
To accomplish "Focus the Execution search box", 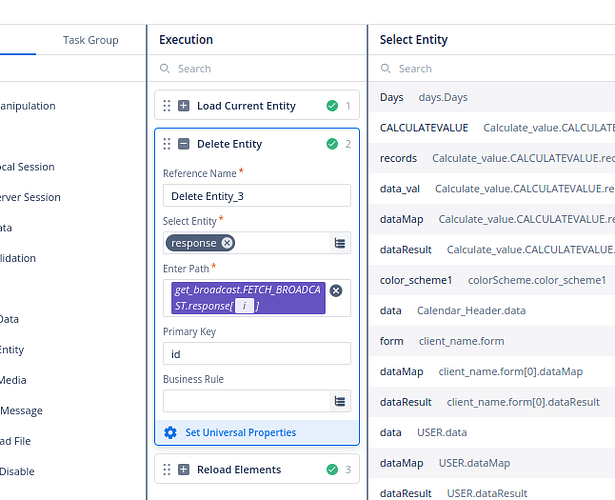I will (260, 69).
